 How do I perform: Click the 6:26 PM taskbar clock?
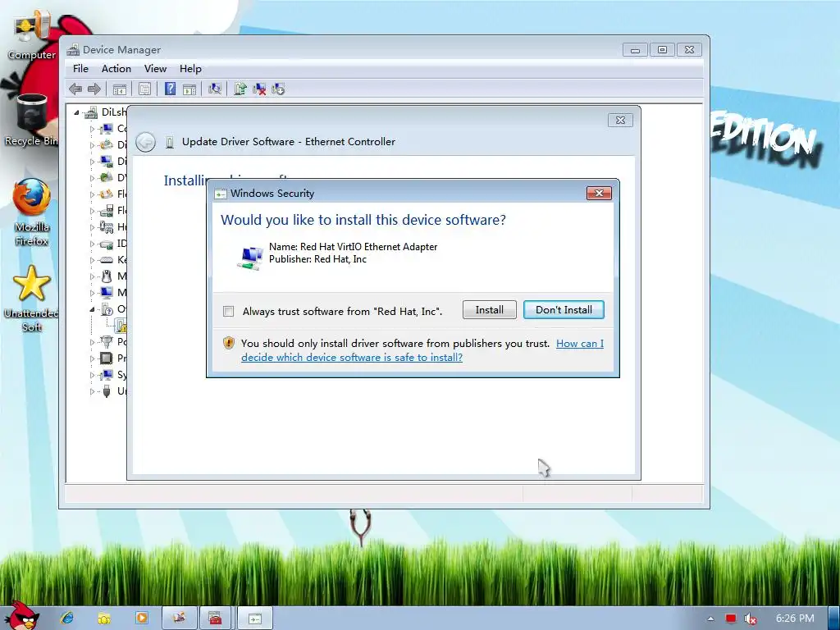(795, 619)
